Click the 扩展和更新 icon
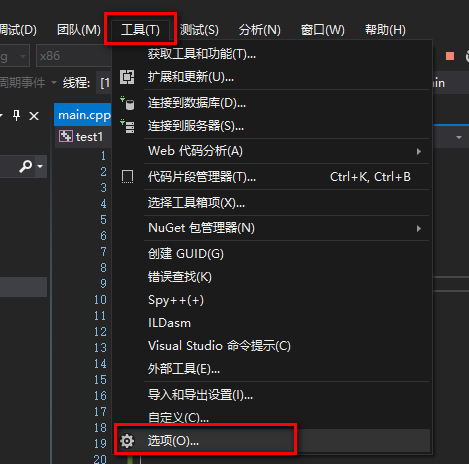Image resolution: width=469 pixels, height=464 pixels. click(x=127, y=77)
